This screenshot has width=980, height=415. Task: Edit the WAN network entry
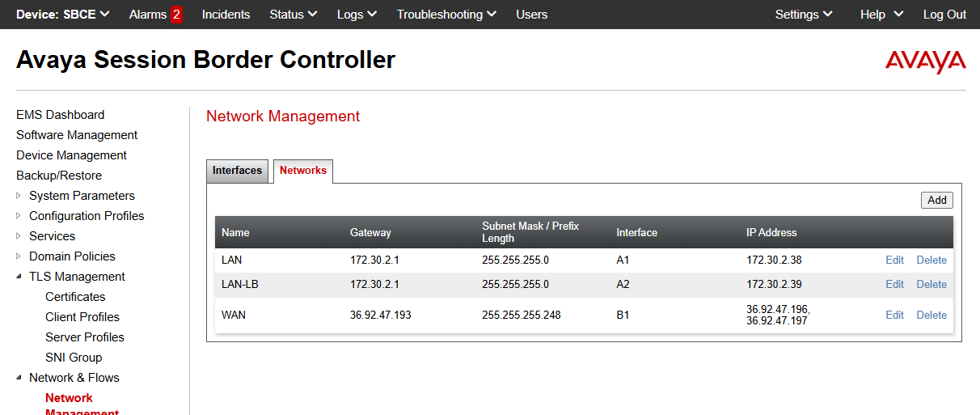point(894,315)
